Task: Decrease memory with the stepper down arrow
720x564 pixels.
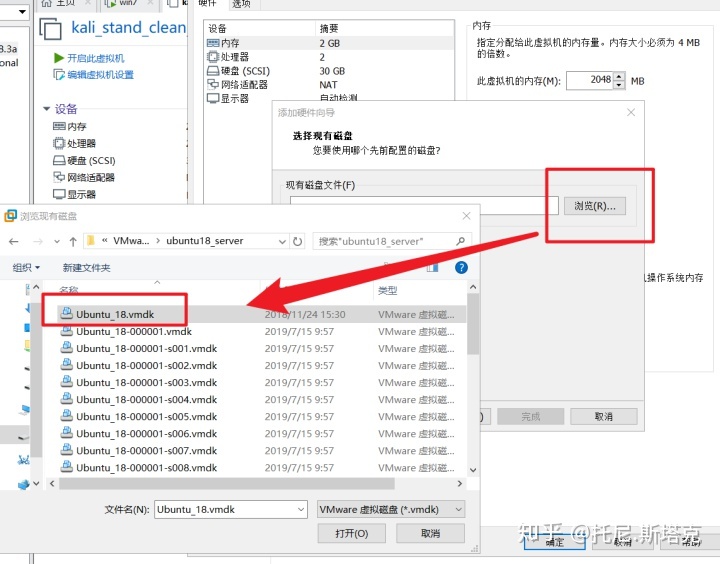Action: 619,85
